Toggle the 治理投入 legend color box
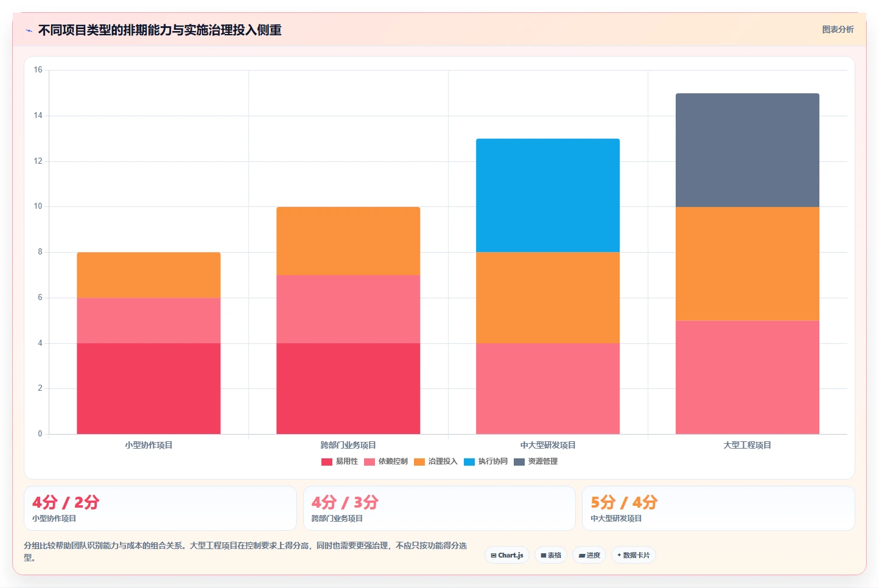The image size is (879, 588). [419, 462]
